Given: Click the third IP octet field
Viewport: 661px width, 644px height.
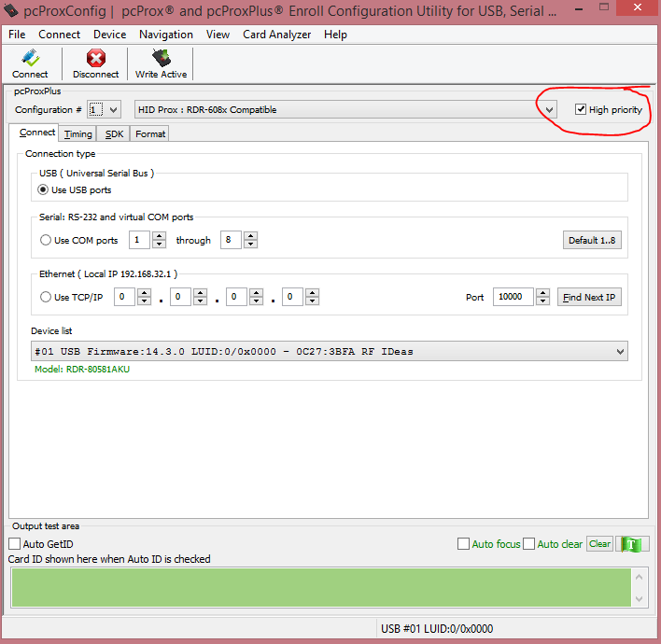Looking at the screenshot, I should 237,297.
